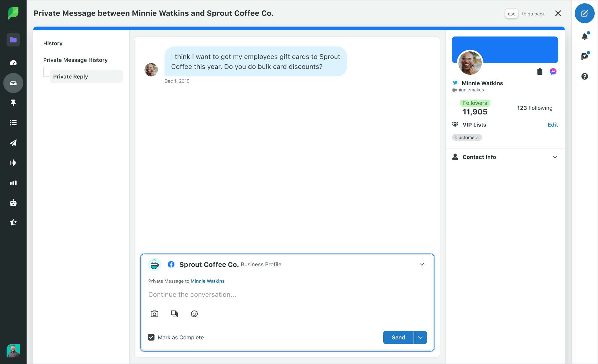Image resolution: width=598 pixels, height=364 pixels.
Task: Click Edit link next to VIP Lists
Action: pyautogui.click(x=553, y=125)
